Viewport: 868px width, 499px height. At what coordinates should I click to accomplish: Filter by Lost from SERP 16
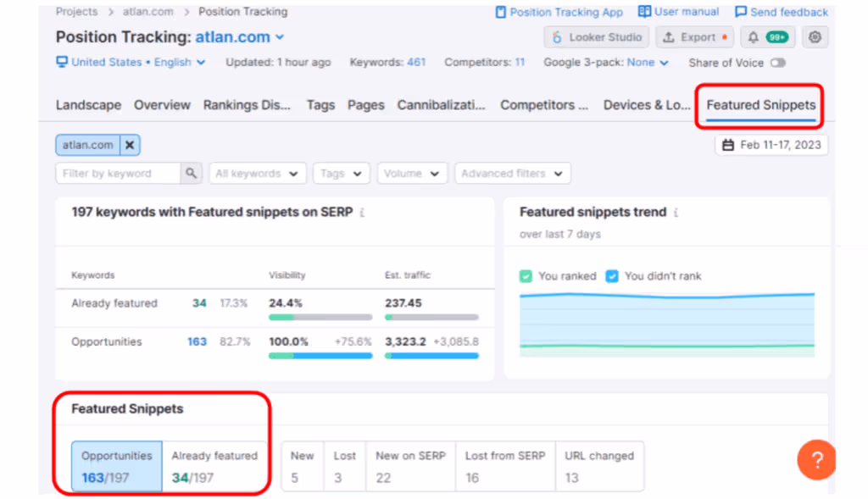coord(505,466)
